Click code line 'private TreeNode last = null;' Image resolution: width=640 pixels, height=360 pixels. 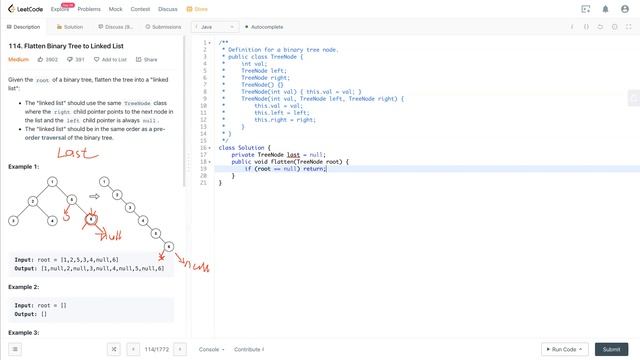click(278, 155)
